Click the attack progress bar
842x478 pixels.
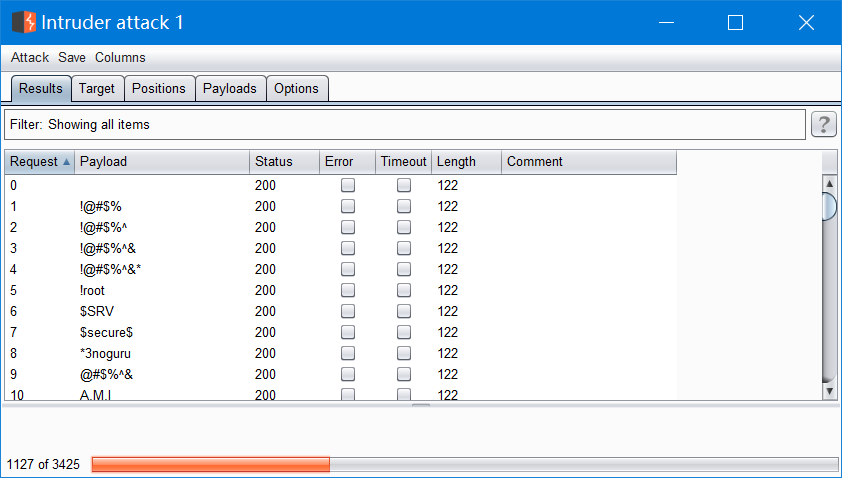tap(464, 465)
